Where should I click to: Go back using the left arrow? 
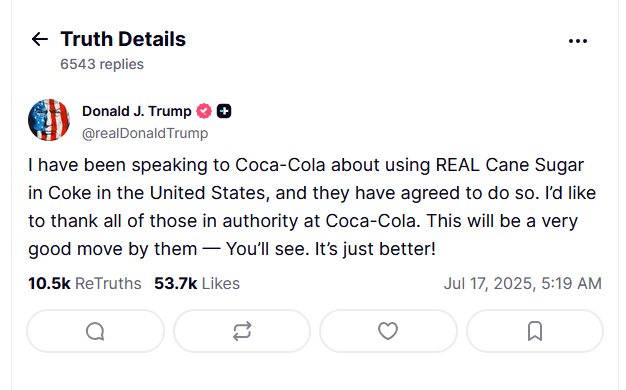tap(40, 39)
